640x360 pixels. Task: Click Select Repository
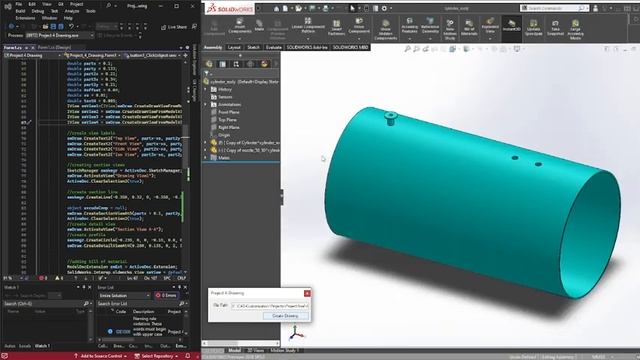tap(156, 356)
